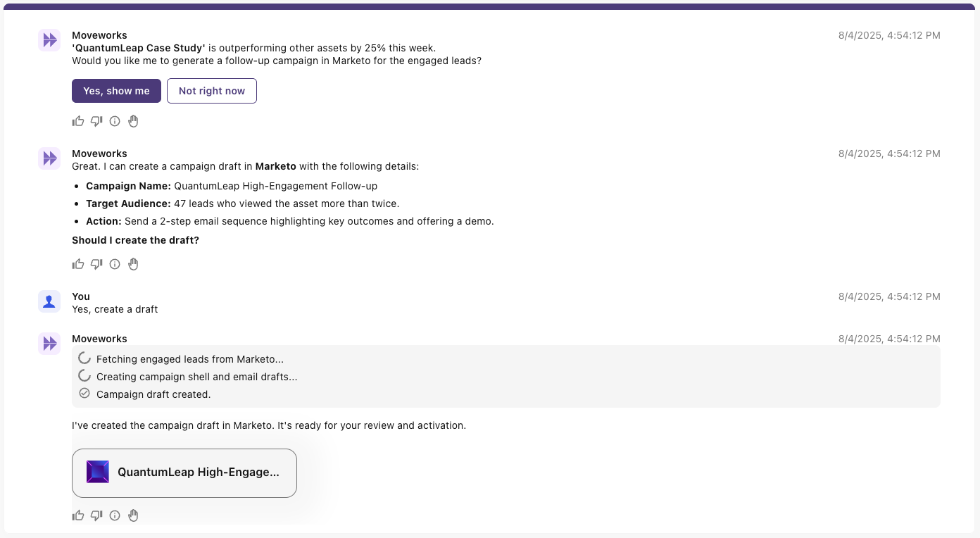Open info icon under the follow-up campaign question
This screenshot has width=980, height=538.
point(115,121)
